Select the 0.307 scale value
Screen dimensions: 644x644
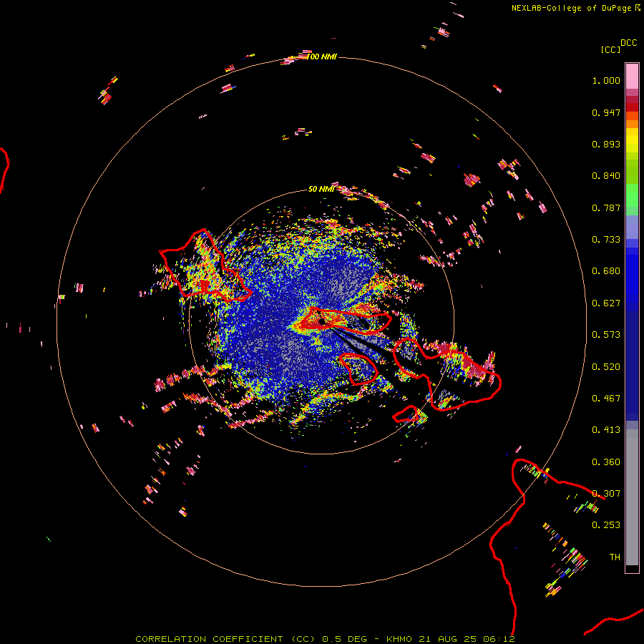[x=606, y=494]
